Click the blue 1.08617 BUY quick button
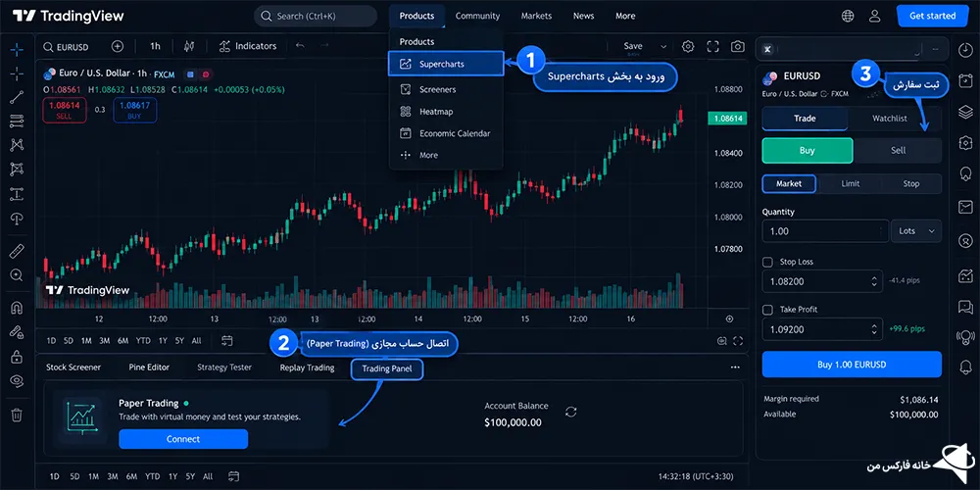The width and height of the screenshot is (980, 490). (135, 110)
